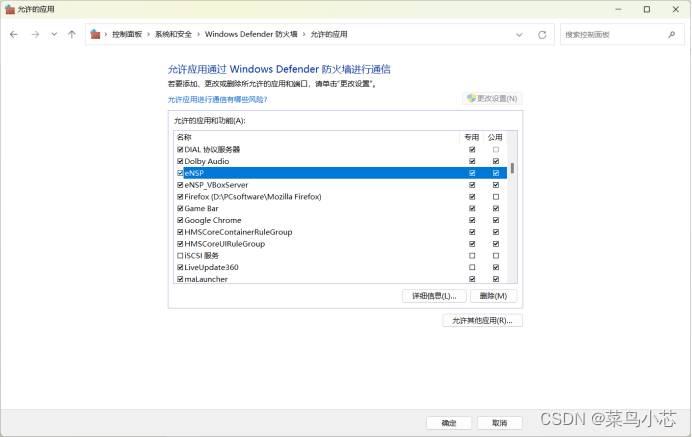This screenshot has height=437, width=692.
Task: Enable private network for LiveUpdate360
Action: 472,267
